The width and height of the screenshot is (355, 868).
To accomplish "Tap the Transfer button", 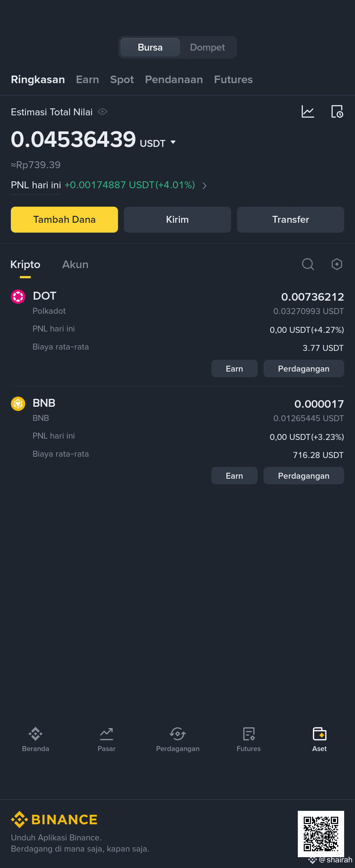I will 290,219.
